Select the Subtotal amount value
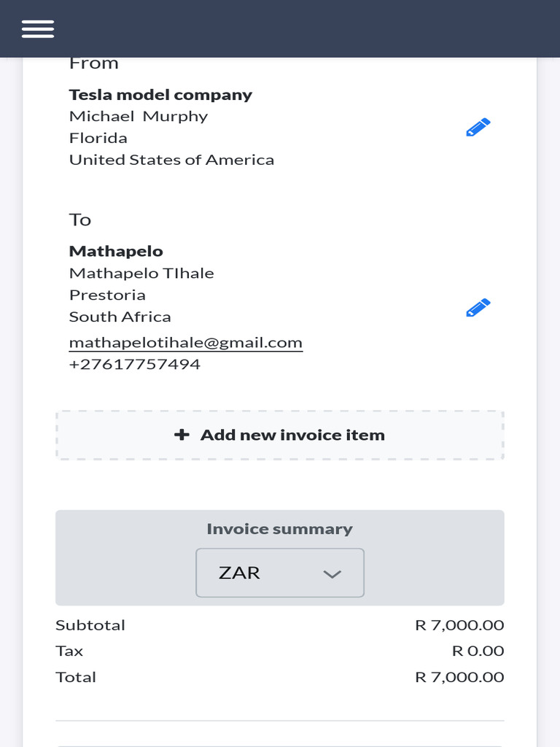 (459, 625)
